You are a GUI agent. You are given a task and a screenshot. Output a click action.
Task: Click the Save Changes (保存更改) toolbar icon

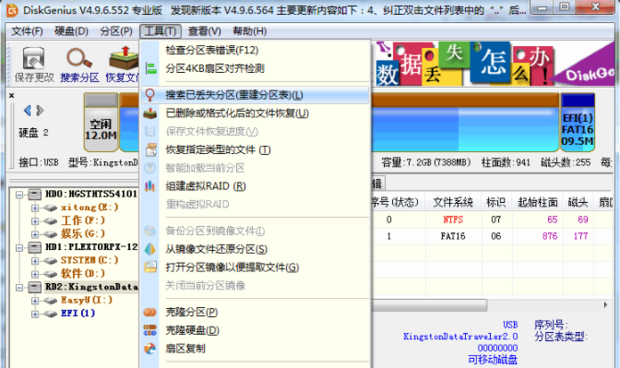coord(34,59)
